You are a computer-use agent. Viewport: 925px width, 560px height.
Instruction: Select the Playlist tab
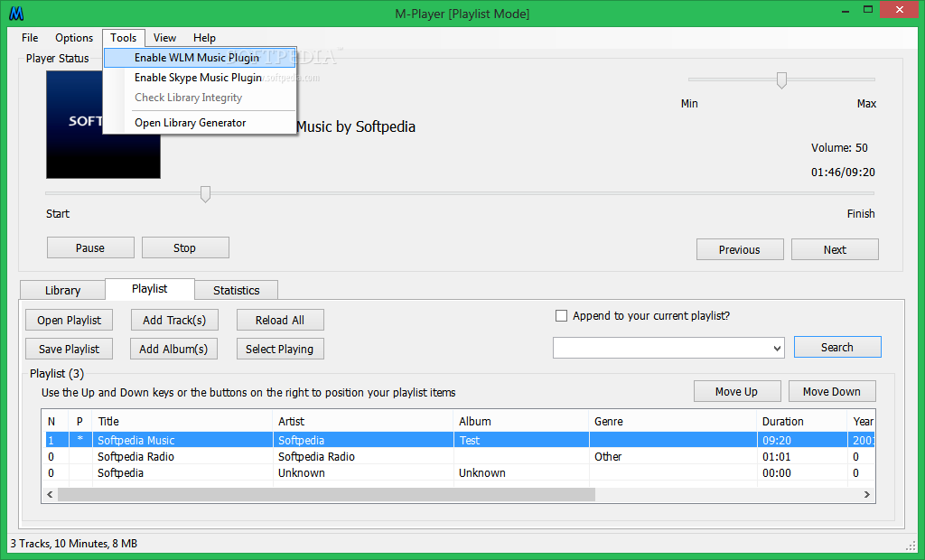[x=150, y=288]
